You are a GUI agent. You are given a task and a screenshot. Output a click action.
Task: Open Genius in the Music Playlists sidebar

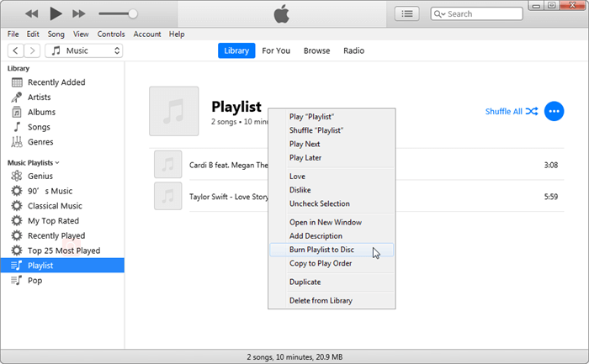pos(40,177)
